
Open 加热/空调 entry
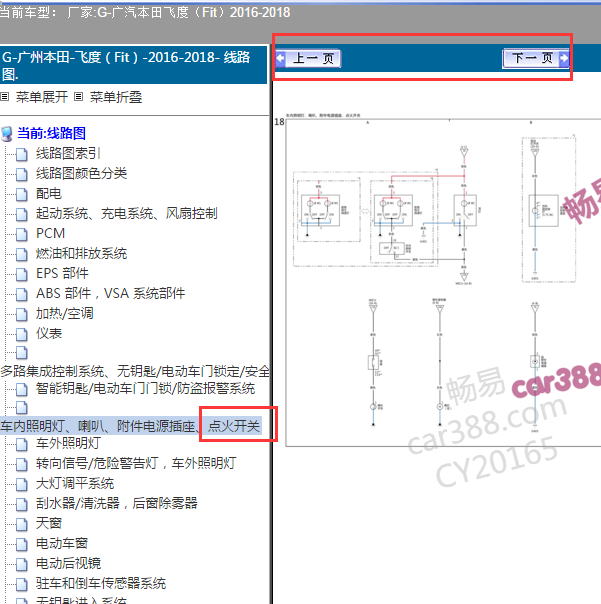(x=64, y=314)
